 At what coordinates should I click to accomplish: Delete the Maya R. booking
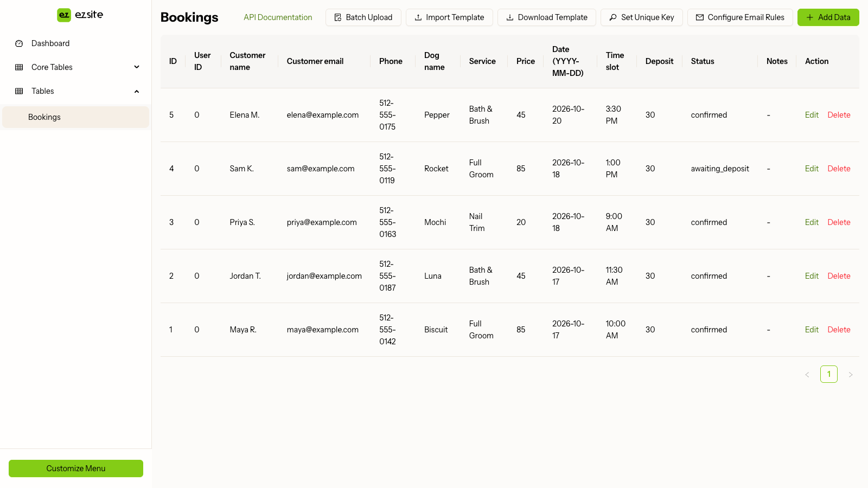839,330
